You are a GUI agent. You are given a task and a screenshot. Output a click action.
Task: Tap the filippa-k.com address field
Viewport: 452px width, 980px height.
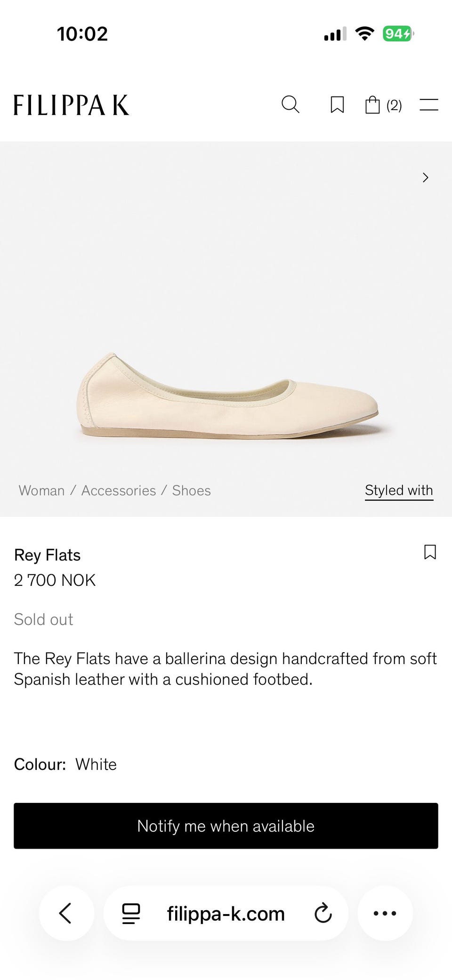pyautogui.click(x=226, y=914)
